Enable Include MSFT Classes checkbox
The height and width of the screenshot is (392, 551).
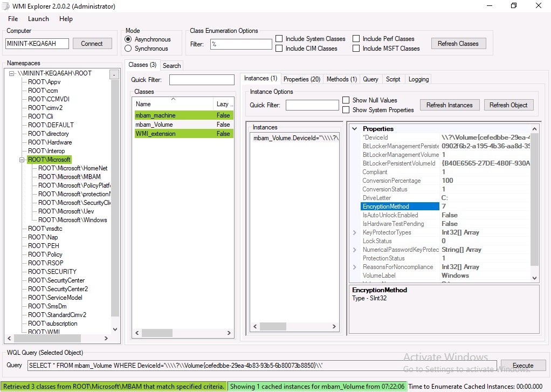[356, 48]
